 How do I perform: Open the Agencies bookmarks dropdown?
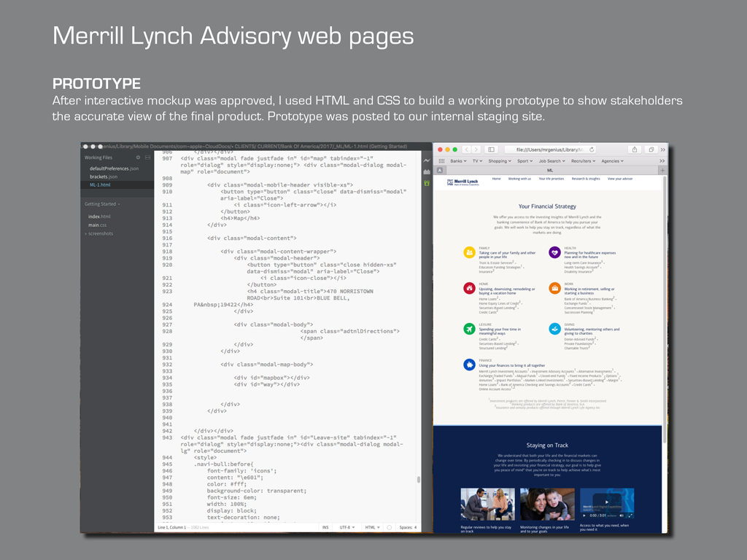click(612, 161)
